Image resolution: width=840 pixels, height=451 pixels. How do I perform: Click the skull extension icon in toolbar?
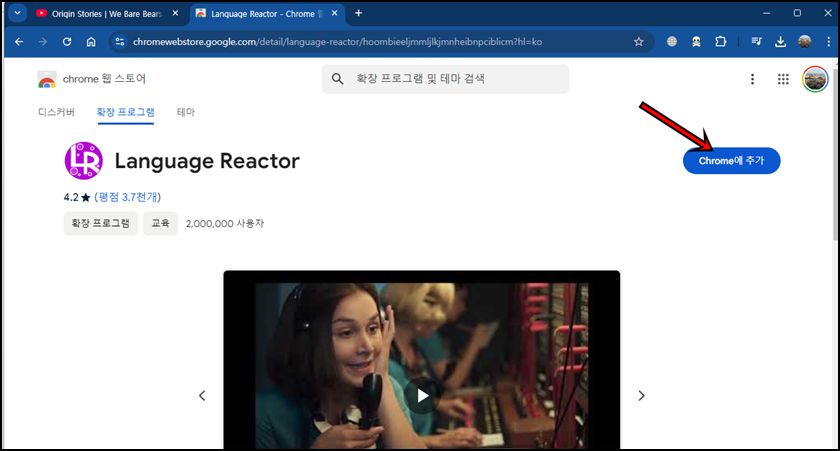[x=696, y=42]
